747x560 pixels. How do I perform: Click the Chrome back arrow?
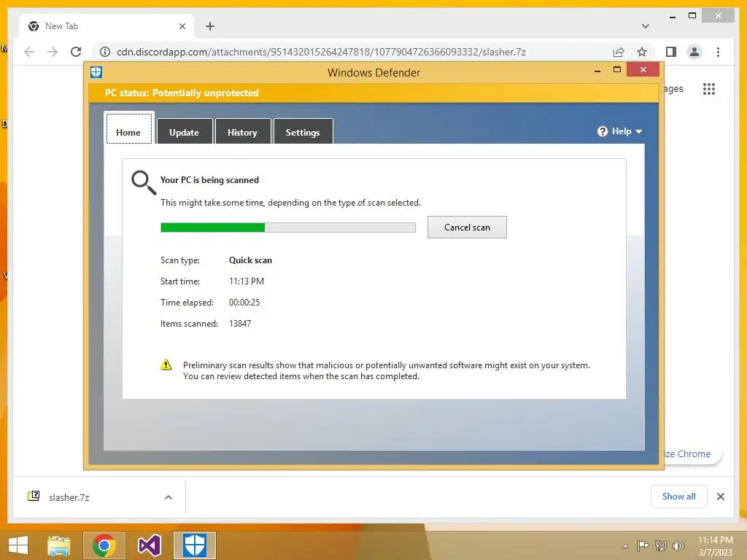coord(29,52)
